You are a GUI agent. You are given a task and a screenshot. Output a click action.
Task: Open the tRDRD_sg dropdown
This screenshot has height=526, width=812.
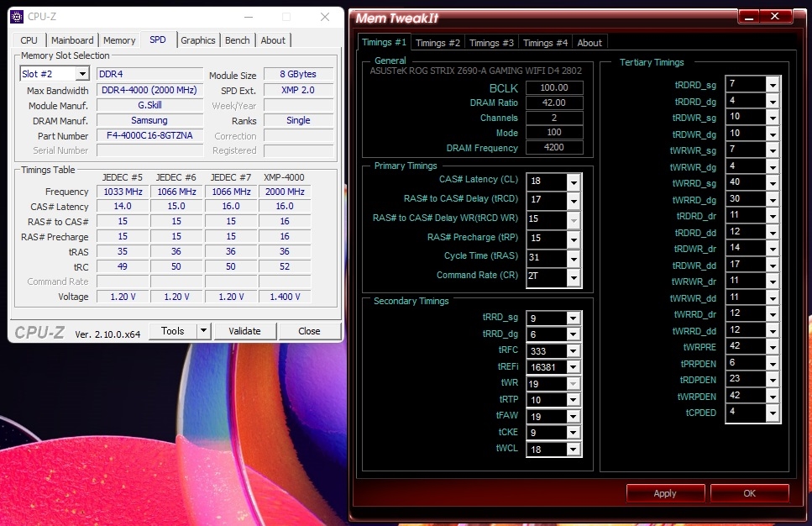point(773,84)
